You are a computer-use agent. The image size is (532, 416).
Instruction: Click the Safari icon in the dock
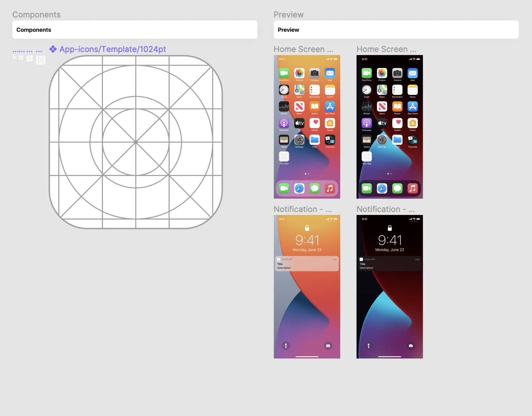[299, 188]
